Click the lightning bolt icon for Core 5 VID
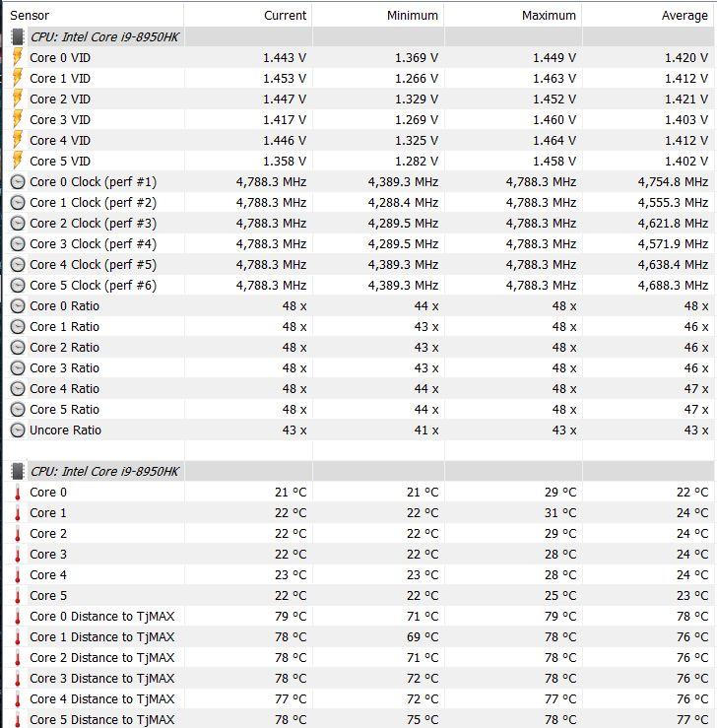 pos(18,162)
